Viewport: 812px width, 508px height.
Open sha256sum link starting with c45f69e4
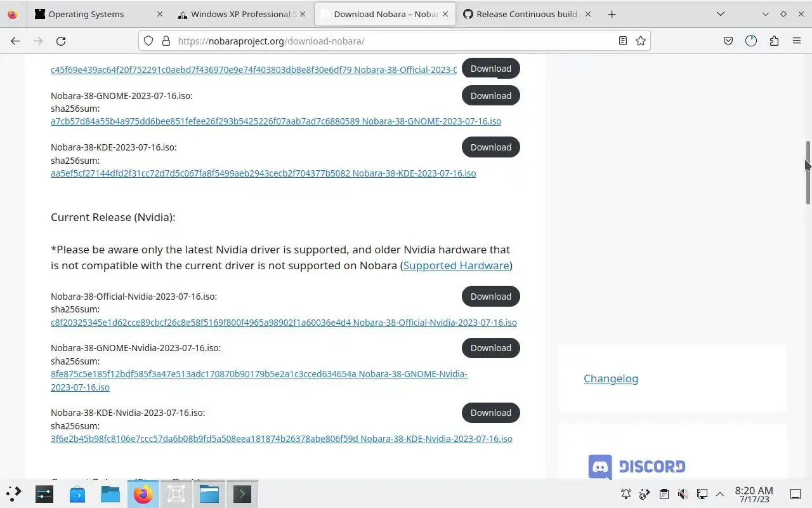tap(254, 70)
